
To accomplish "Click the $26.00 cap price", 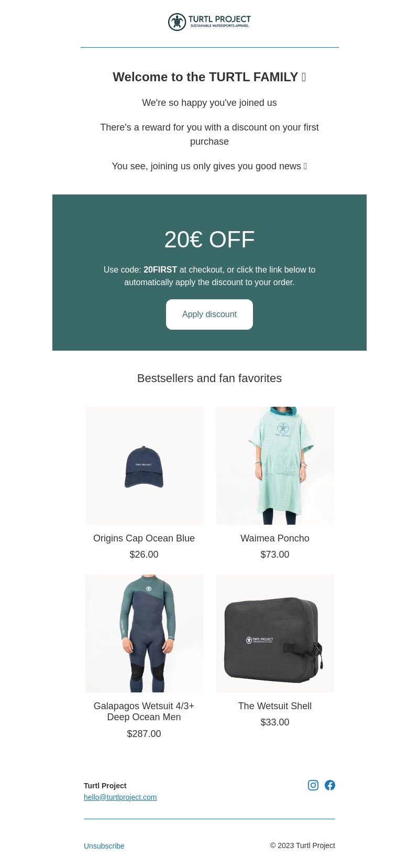I will coord(144,555).
